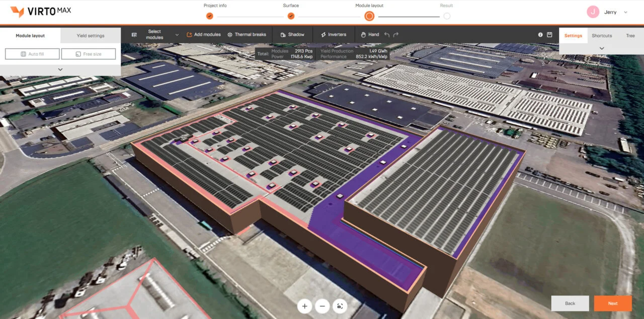644x319 pixels.
Task: Undo the last action
Action: [387, 35]
